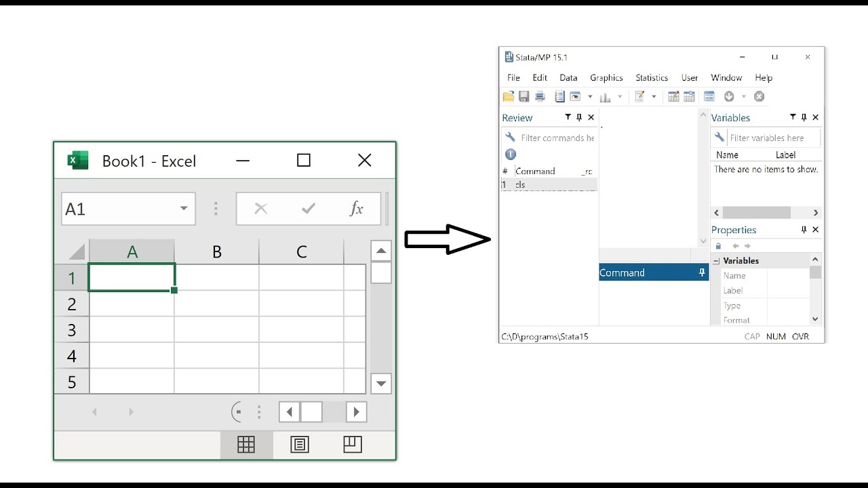
Task: Open Data Editor (Edit) icon with pencil
Action: point(673,96)
